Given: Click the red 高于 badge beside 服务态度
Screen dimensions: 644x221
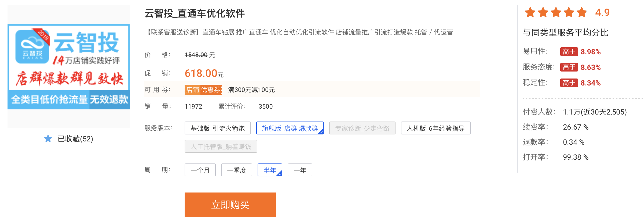Looking at the screenshot, I should [x=569, y=67].
